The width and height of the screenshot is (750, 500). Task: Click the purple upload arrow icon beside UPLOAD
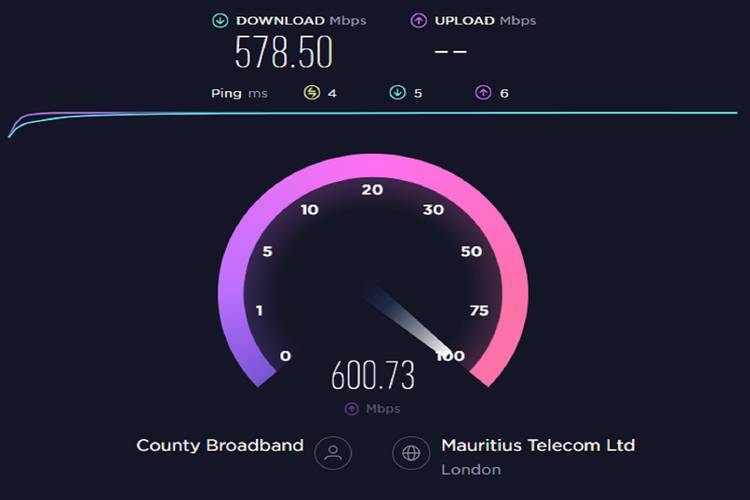[x=419, y=21]
